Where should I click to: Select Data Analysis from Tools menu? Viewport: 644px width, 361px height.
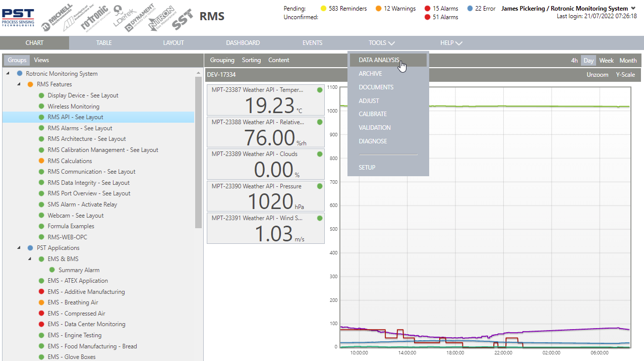tap(388, 60)
